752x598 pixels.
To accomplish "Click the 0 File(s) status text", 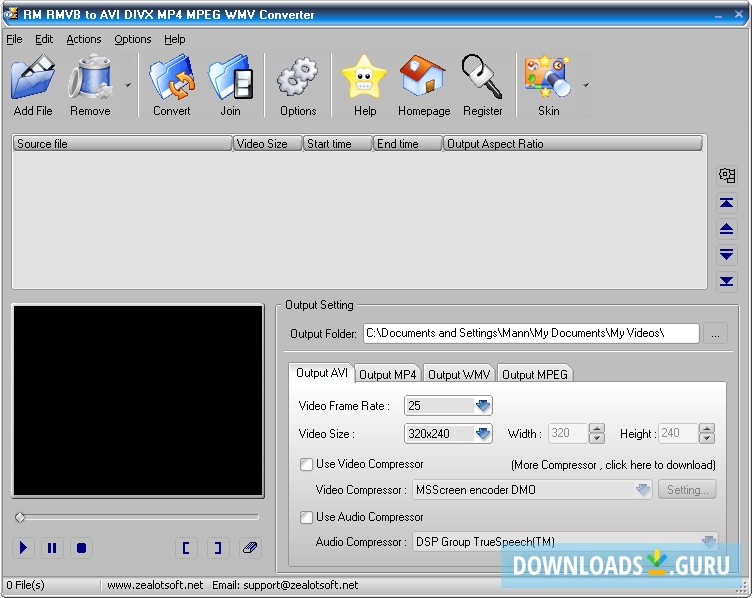I will pos(25,585).
